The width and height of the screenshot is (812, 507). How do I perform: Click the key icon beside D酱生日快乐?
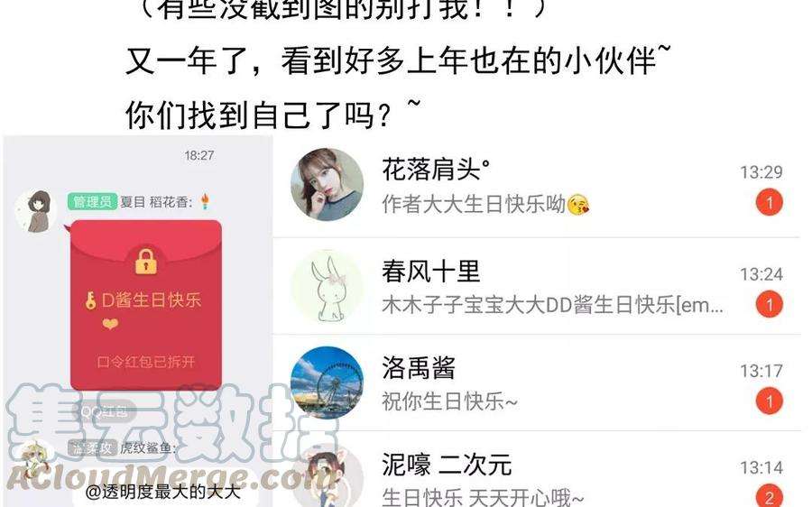click(x=90, y=301)
